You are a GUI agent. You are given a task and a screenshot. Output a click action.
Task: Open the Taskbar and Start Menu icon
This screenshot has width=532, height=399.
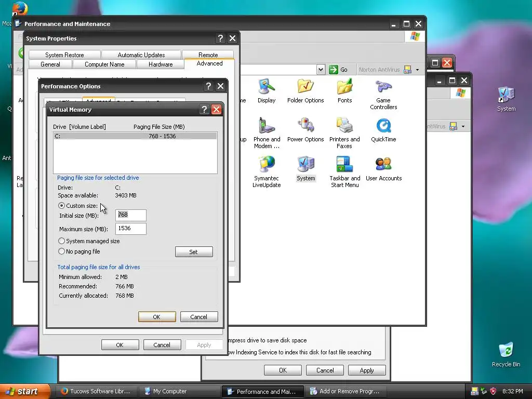(345, 171)
